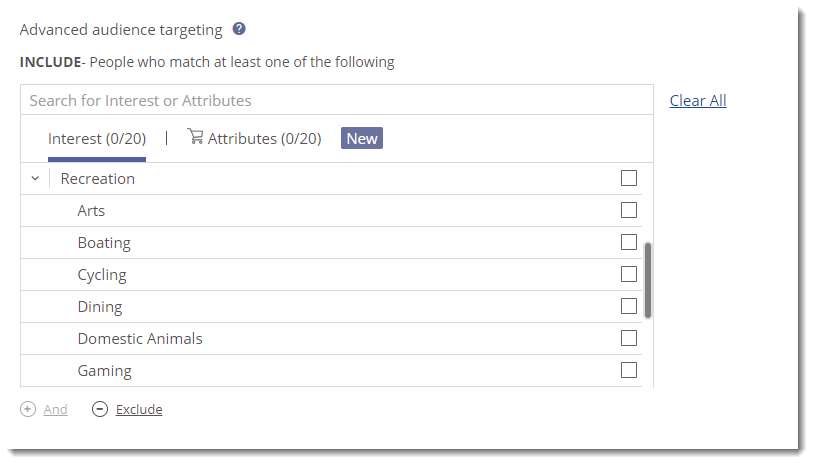Enable the Gaming checkbox
Image resolution: width=813 pixels, height=464 pixels.
pos(629,370)
